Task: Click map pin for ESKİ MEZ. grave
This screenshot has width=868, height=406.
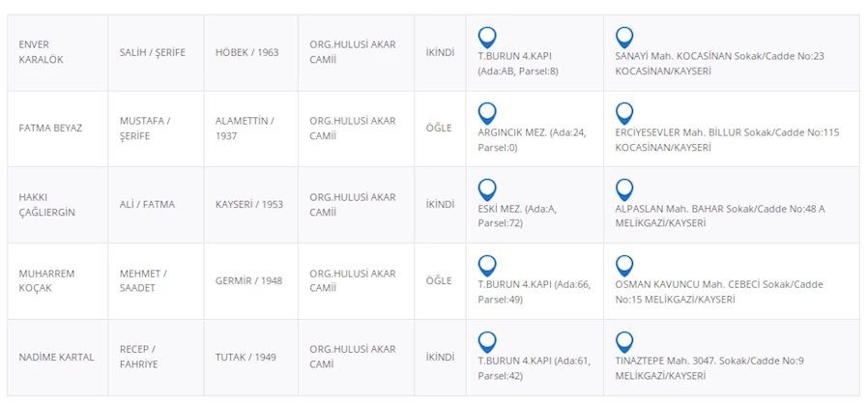Action: pyautogui.click(x=487, y=189)
